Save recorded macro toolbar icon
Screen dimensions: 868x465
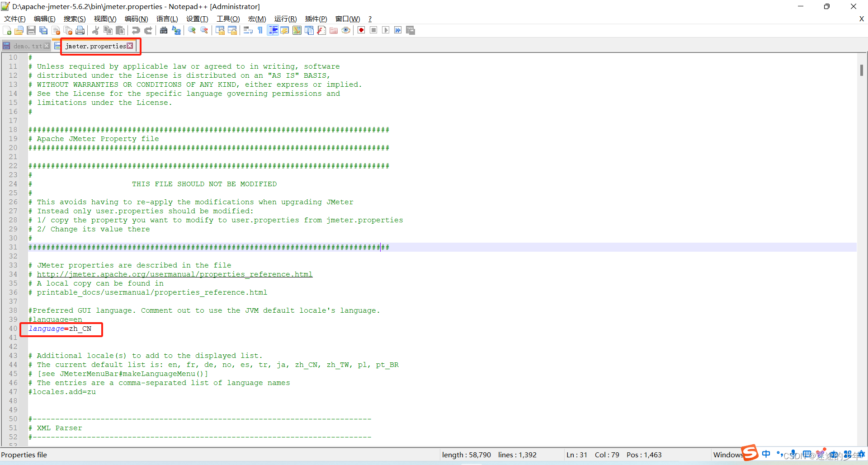coord(410,30)
